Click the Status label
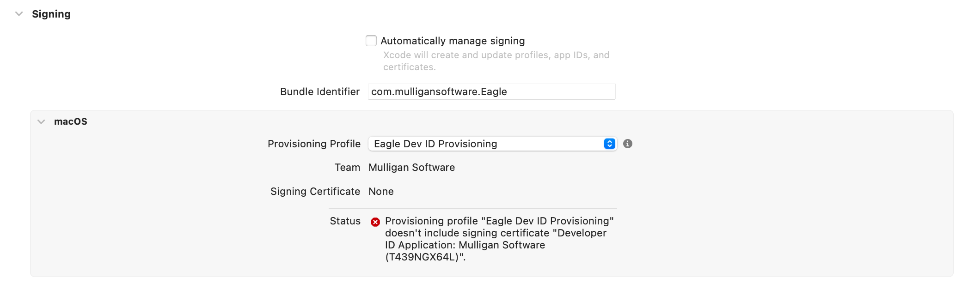980x290 pixels. [x=345, y=221]
